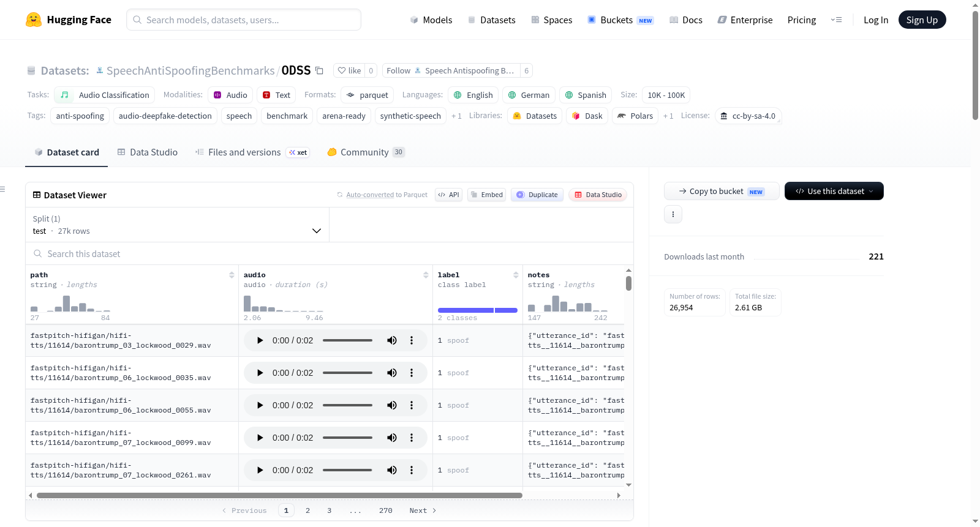980x527 pixels.
Task: Click the Copy to bucket button
Action: (x=722, y=191)
